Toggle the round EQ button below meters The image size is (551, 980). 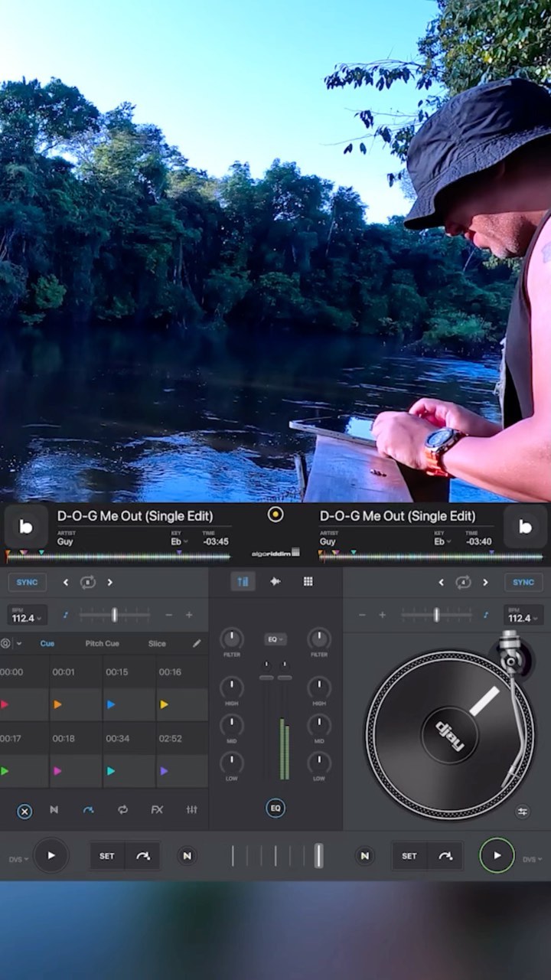click(x=275, y=808)
